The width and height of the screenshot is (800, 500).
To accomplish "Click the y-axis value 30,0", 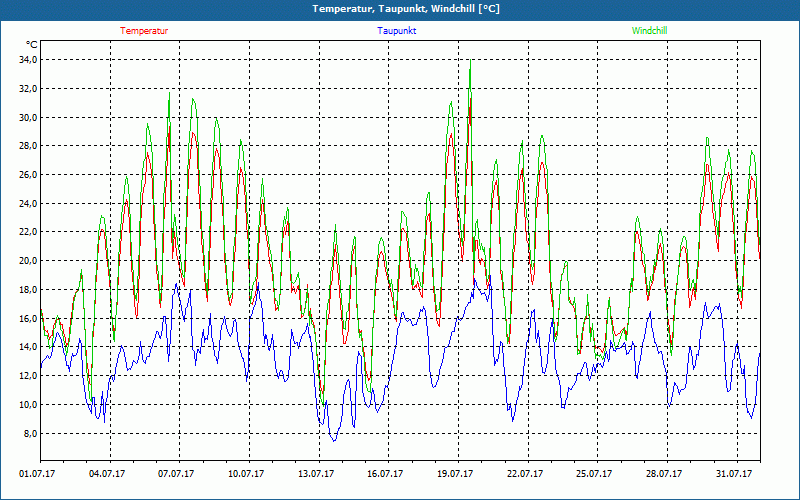I will point(28,118).
